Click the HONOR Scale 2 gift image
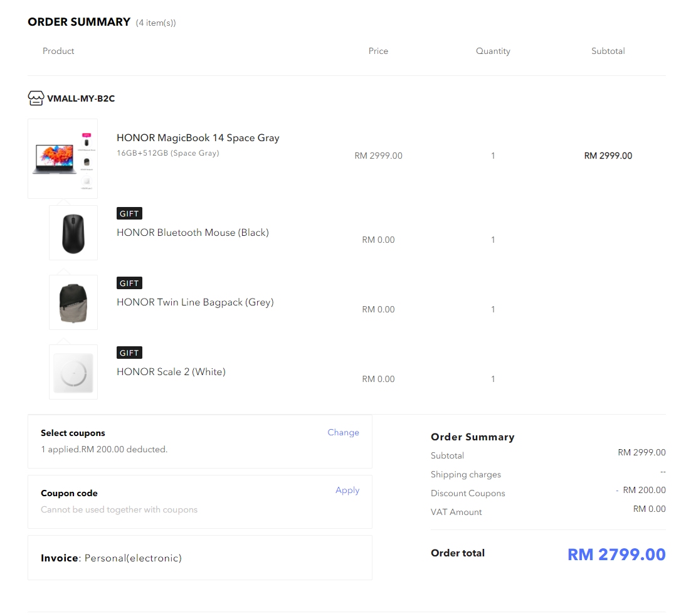 click(x=73, y=372)
